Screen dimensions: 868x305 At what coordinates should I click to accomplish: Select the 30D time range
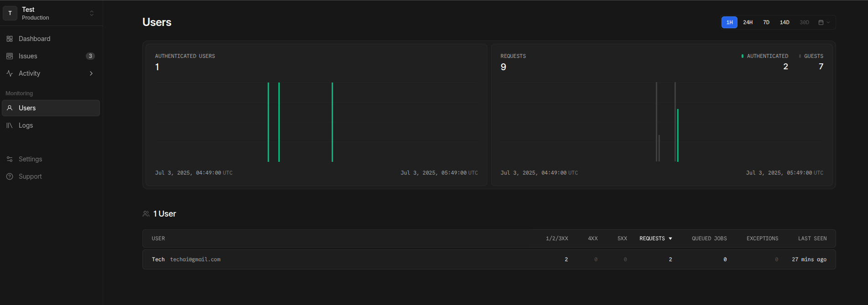click(804, 22)
